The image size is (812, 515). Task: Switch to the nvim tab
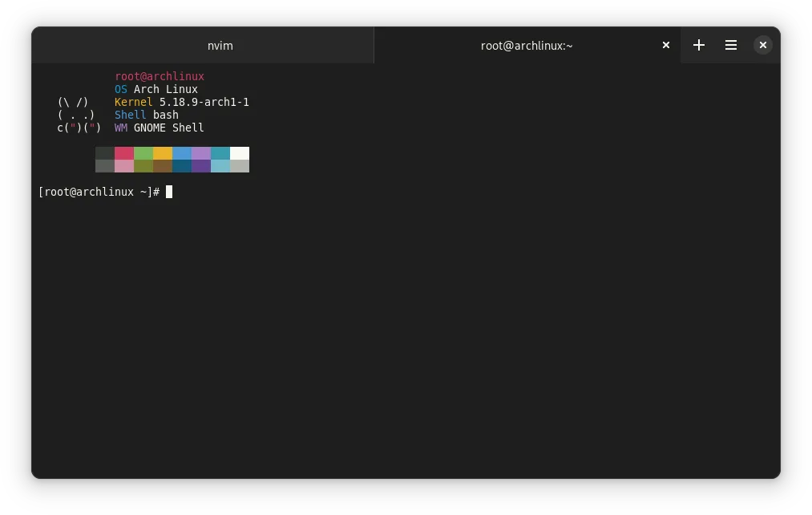tap(220, 46)
